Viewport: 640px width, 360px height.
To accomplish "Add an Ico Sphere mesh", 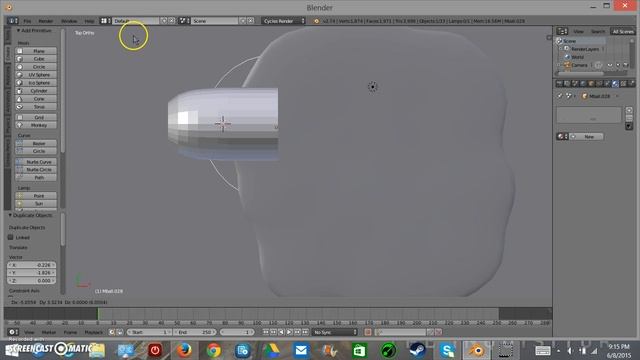I will [x=36, y=83].
